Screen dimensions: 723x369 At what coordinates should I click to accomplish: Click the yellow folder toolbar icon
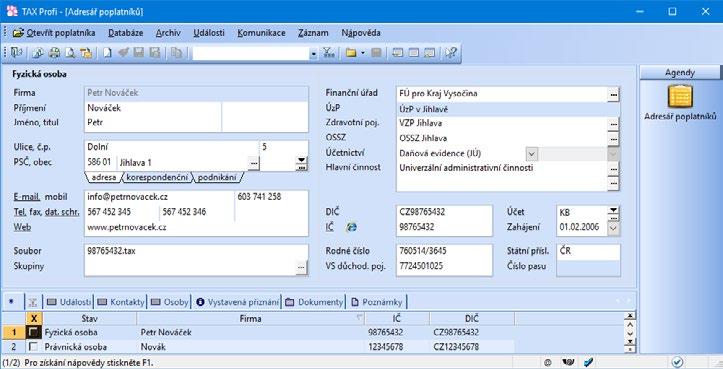pos(351,53)
